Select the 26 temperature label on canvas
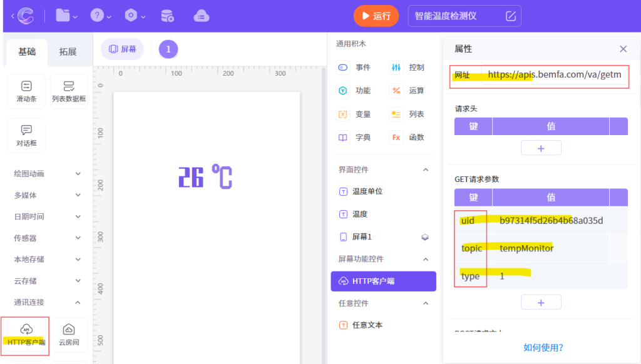The width and height of the screenshot is (641, 364). (x=191, y=177)
